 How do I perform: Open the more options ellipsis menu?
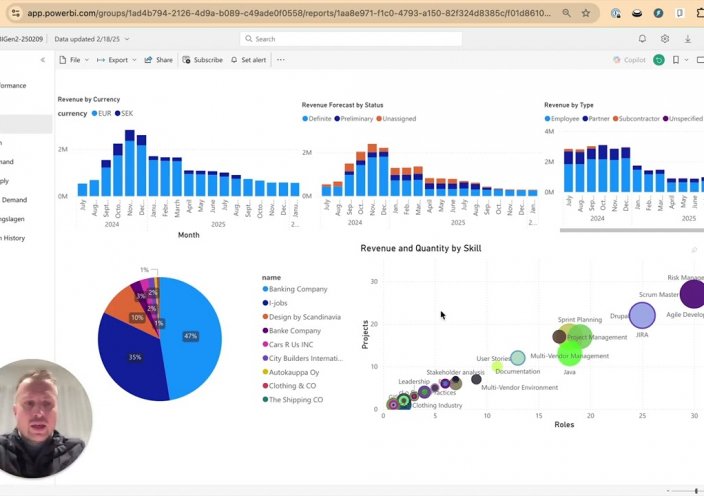point(281,60)
